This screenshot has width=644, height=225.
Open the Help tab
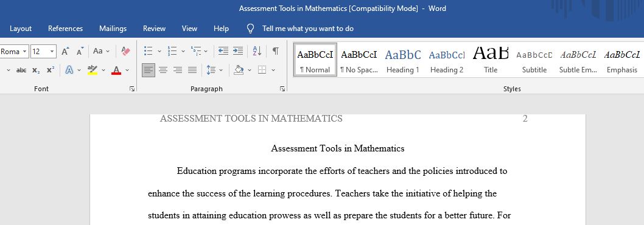(x=221, y=29)
